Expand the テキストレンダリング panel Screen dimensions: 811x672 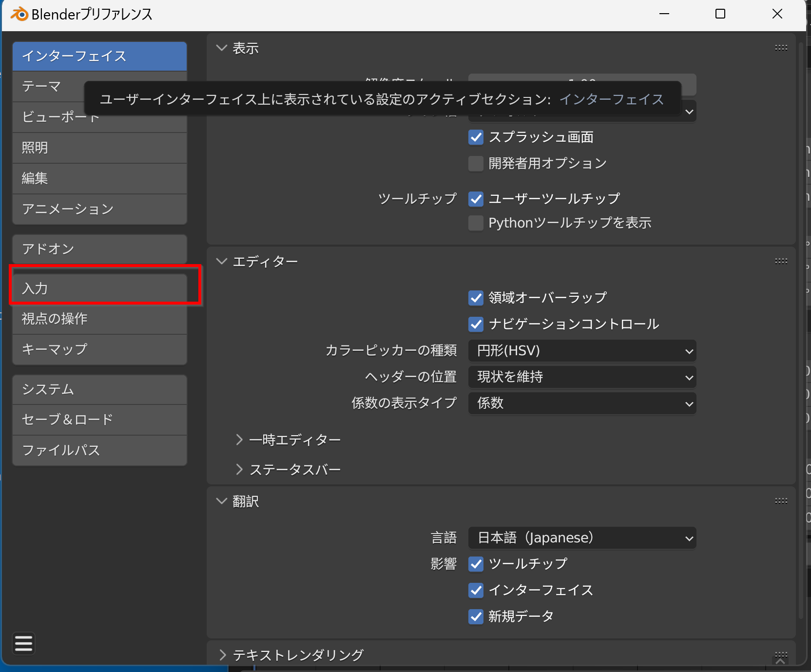(x=222, y=654)
